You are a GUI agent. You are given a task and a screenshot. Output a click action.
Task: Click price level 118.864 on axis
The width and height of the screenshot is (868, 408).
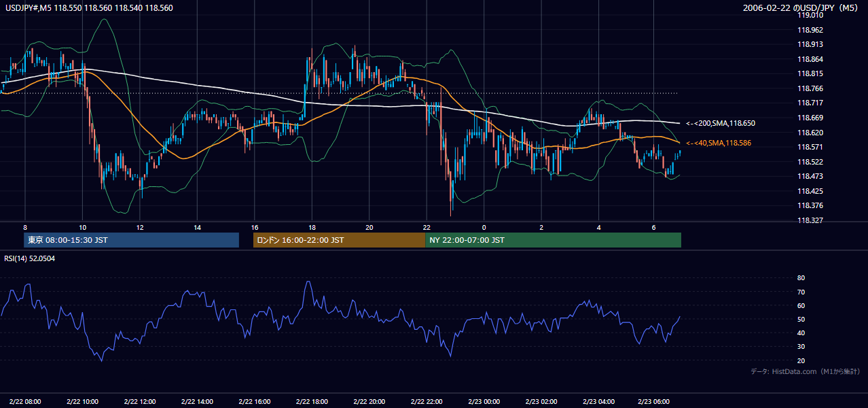[810, 59]
